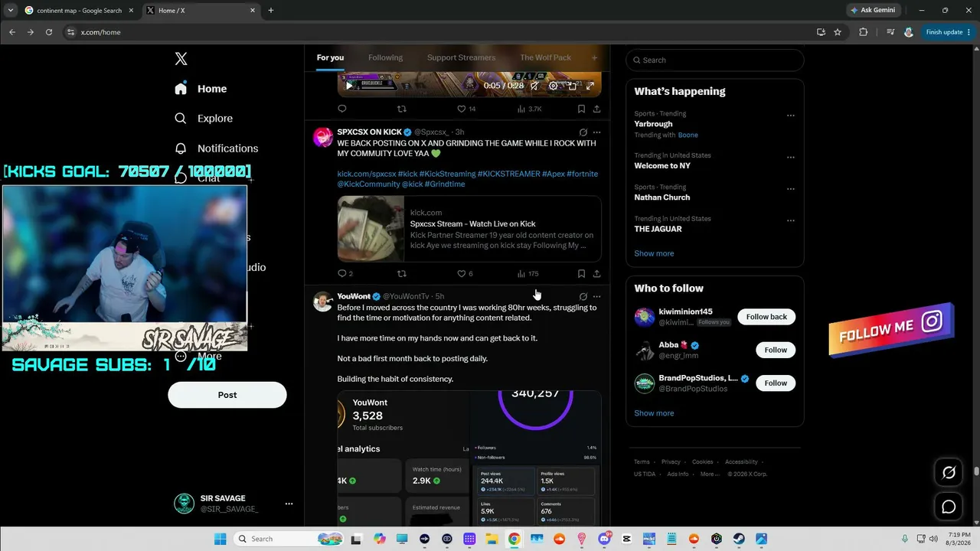Follow BrandPopStudios account

[x=776, y=383]
